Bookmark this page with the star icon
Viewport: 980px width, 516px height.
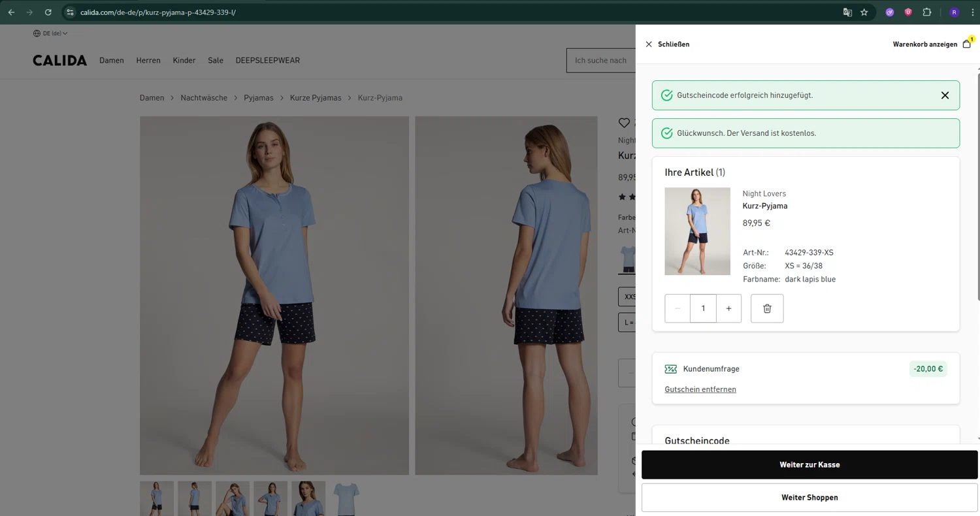(864, 12)
